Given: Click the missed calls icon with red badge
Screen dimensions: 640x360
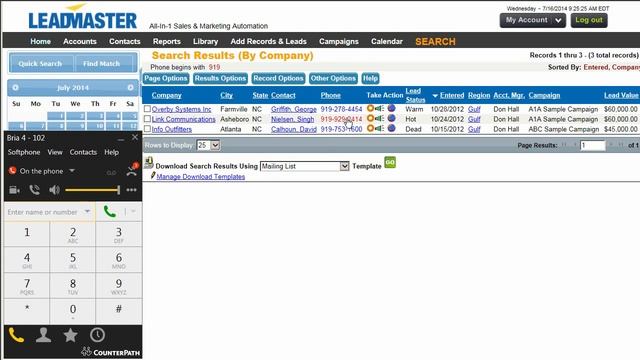Looking at the screenshot, I should coord(132,169).
